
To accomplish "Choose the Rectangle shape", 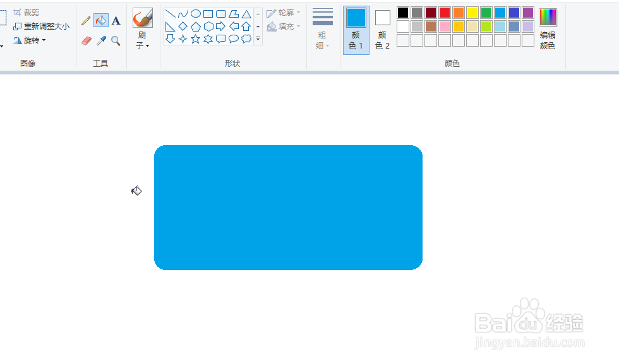I will click(208, 15).
